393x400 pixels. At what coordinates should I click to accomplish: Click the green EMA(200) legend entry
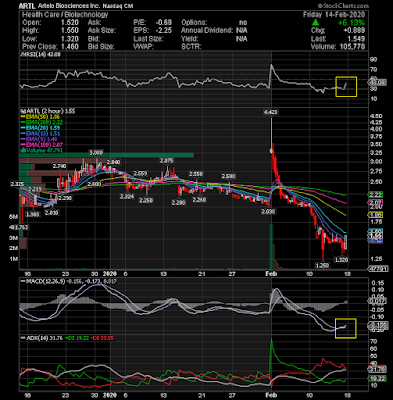tap(42, 122)
